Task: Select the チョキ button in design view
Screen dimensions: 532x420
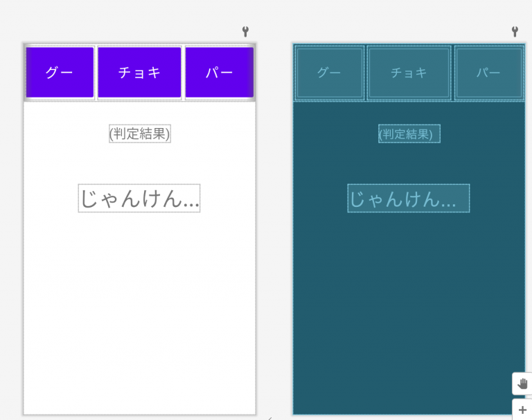Action: click(x=139, y=73)
